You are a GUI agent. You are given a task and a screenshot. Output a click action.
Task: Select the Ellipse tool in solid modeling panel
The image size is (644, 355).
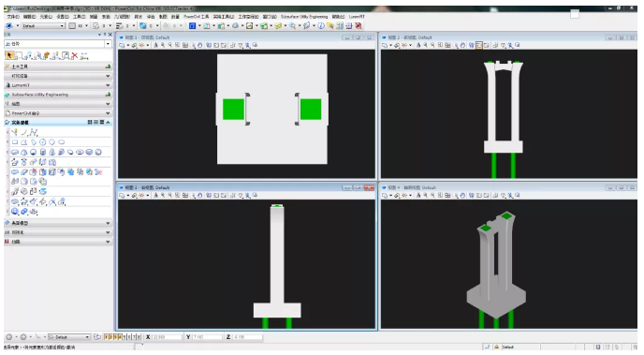point(61,142)
